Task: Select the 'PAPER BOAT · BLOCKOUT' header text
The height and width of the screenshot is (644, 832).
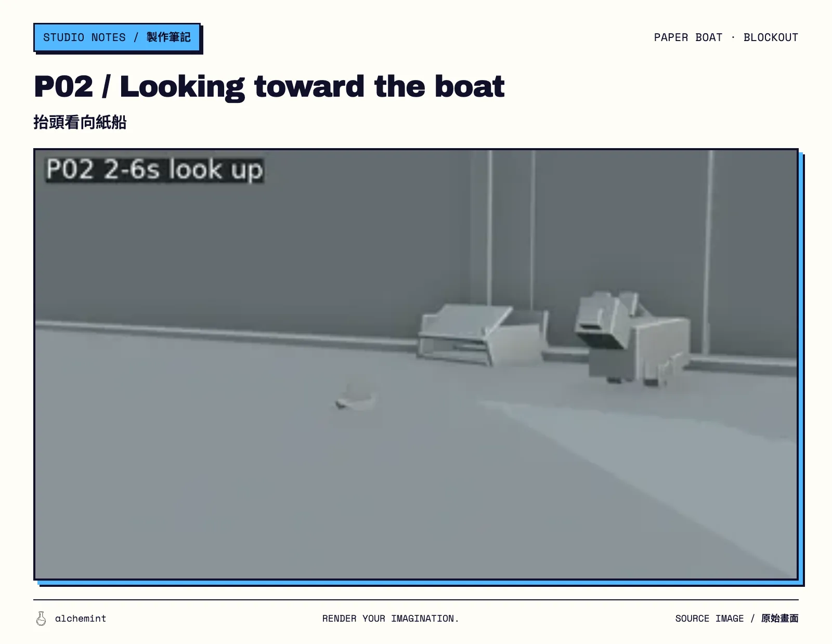Action: [x=726, y=37]
